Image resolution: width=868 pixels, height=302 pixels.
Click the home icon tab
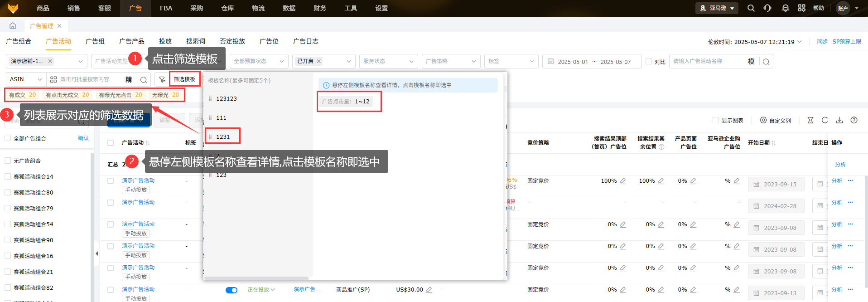click(13, 26)
